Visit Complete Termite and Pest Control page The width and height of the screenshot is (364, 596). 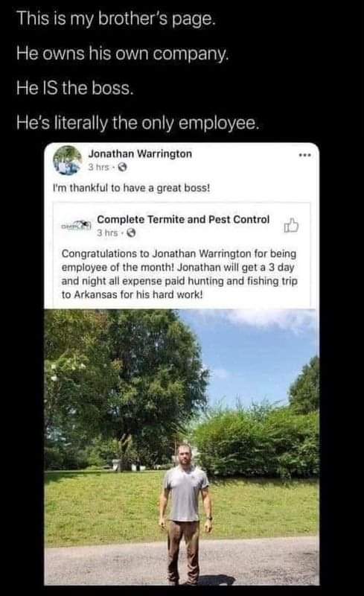(x=183, y=220)
